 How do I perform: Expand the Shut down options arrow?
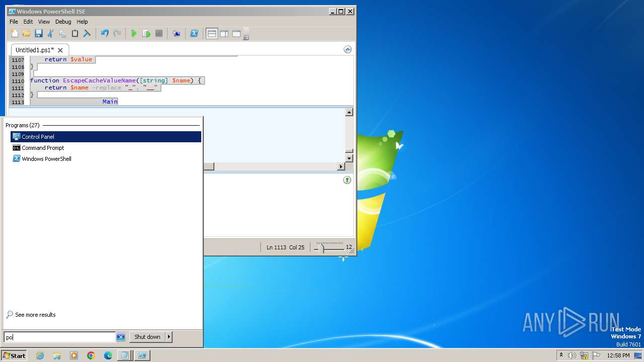coord(169,337)
